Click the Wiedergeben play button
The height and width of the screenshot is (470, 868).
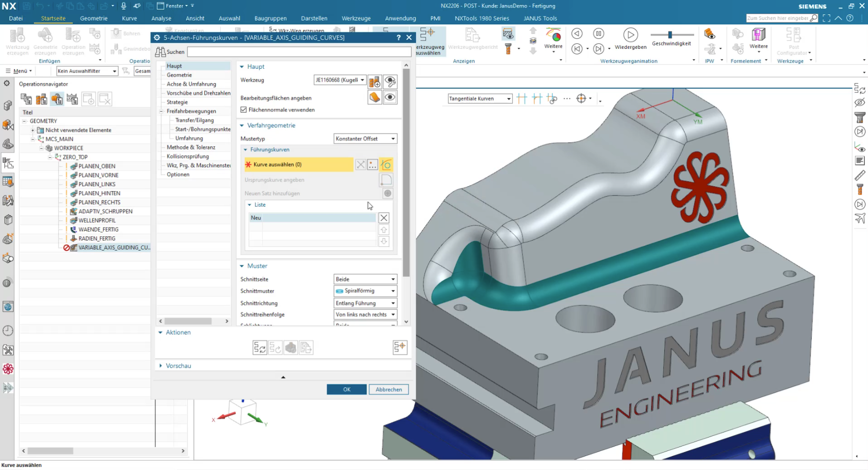coord(630,35)
